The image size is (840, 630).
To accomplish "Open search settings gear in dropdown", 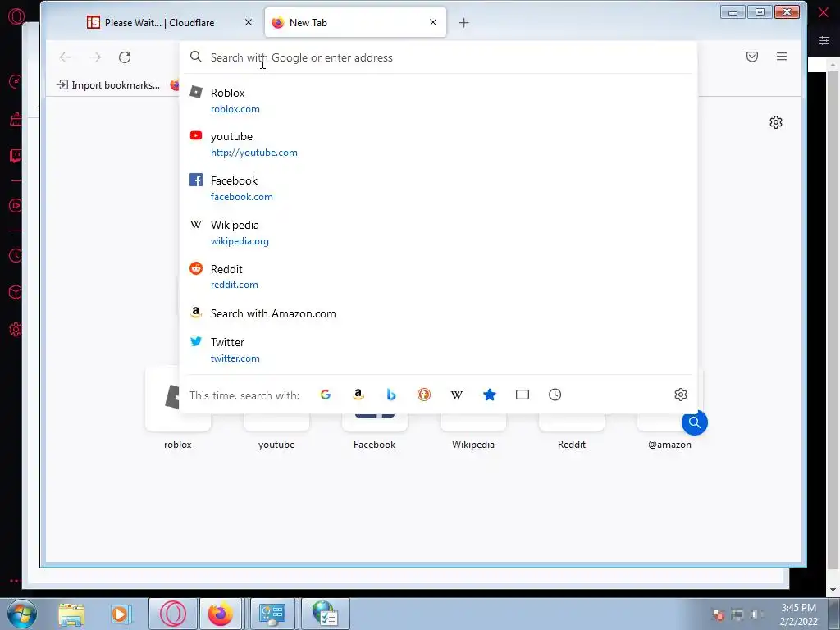I will pyautogui.click(x=681, y=395).
